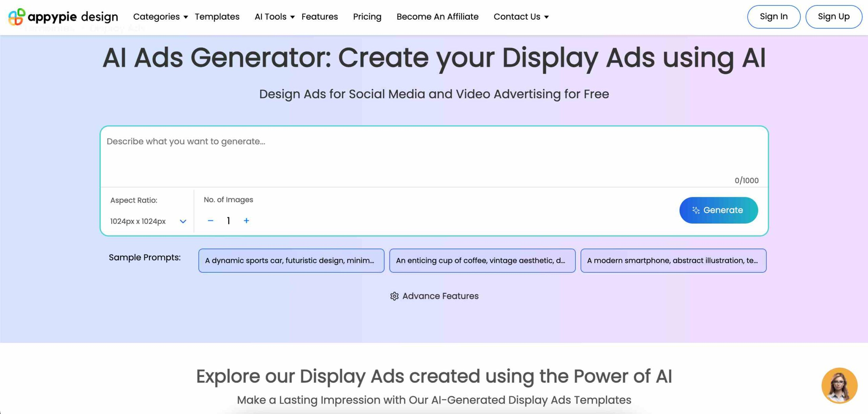Click the sparkle icon inside Generate button

coord(696,210)
